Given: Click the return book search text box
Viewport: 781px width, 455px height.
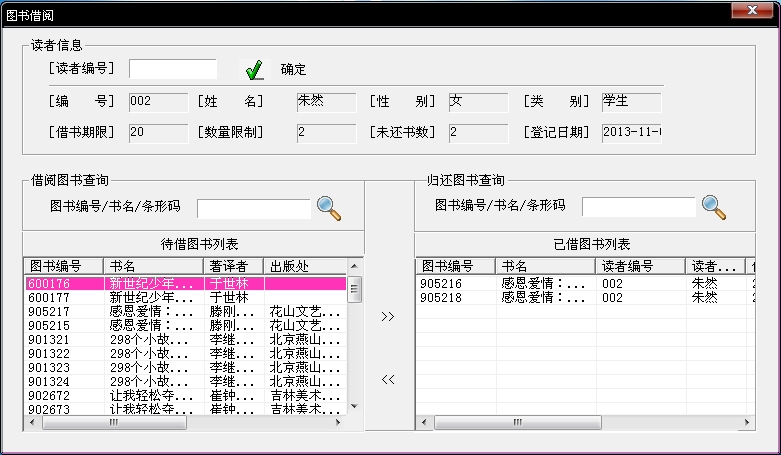Looking at the screenshot, I should point(638,207).
